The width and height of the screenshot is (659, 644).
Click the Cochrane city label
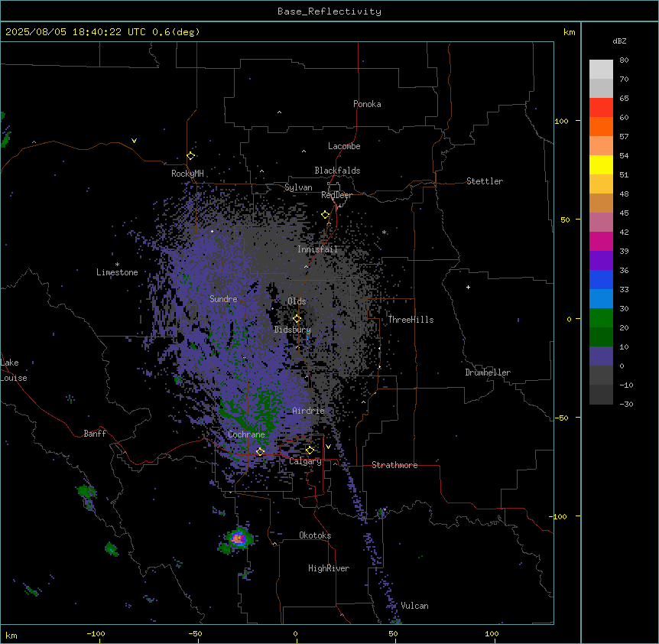click(246, 434)
